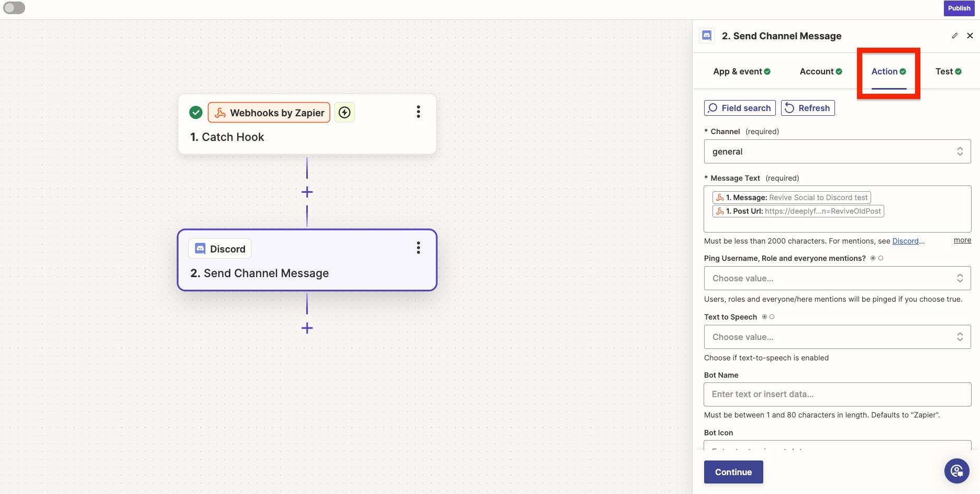980x494 pixels.
Task: Click the instant trigger lightning icon
Action: pos(344,113)
